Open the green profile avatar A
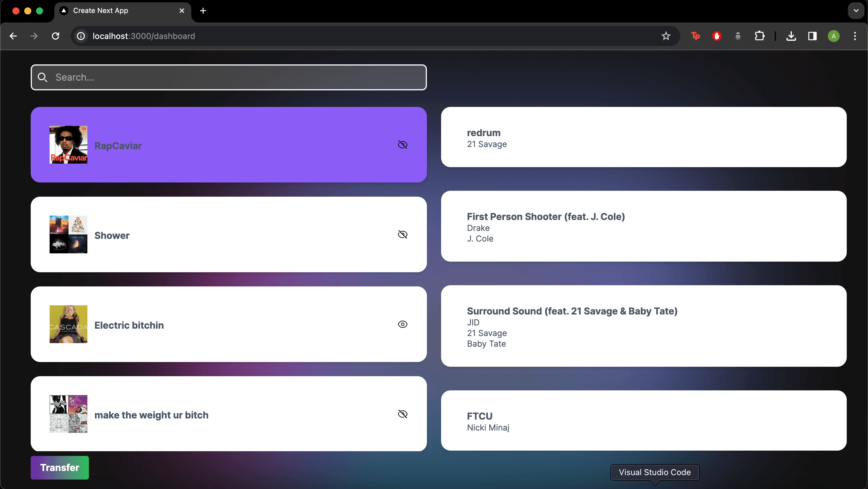The width and height of the screenshot is (868, 489). 834,36
